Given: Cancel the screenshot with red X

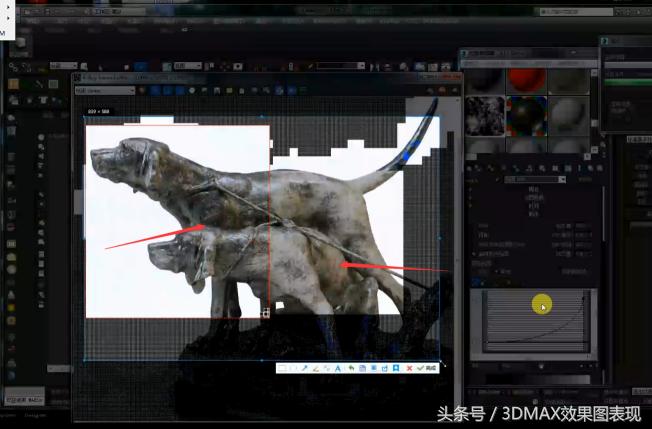Looking at the screenshot, I should click(410, 368).
